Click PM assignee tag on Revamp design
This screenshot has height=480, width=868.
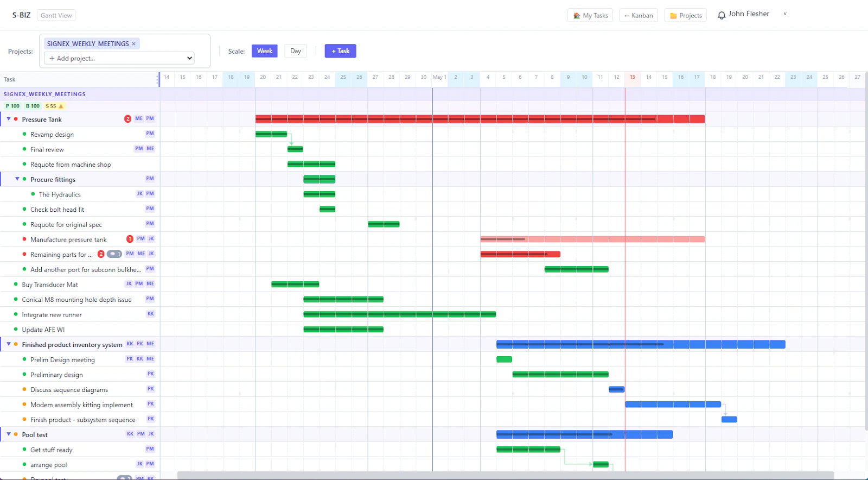(x=150, y=134)
